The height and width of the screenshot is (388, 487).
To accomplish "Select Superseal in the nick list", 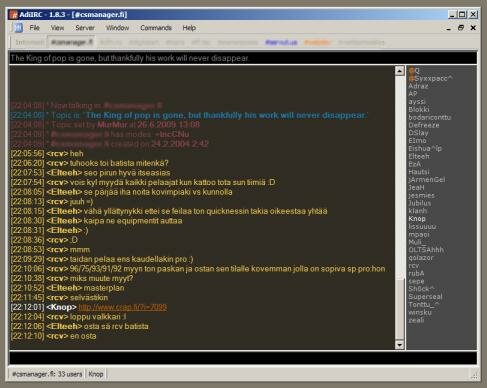I will 426,297.
